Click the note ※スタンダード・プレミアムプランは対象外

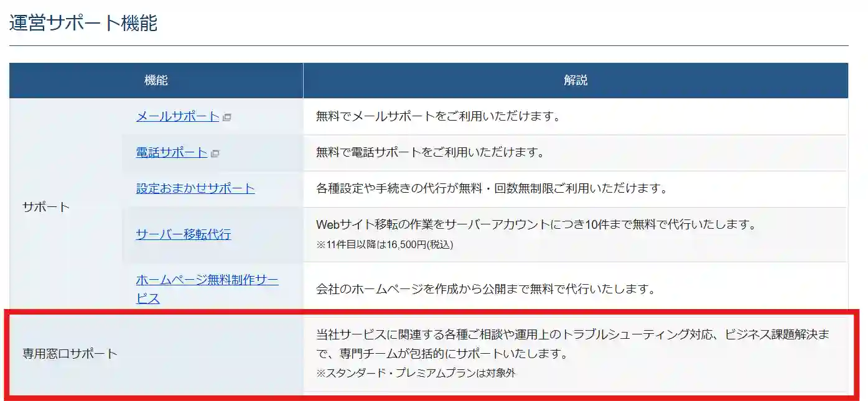[416, 374]
